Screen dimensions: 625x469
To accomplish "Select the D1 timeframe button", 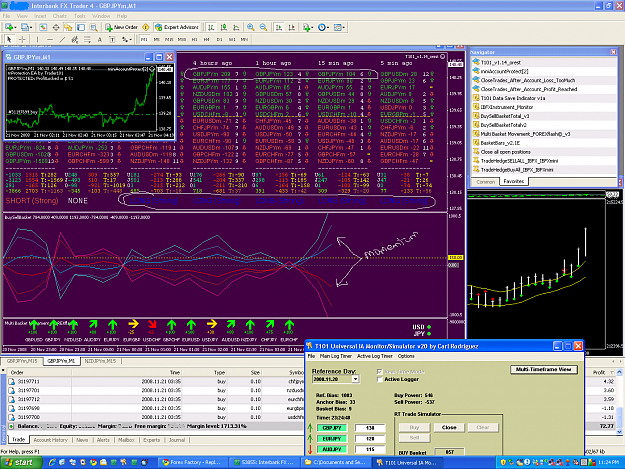I will point(219,39).
